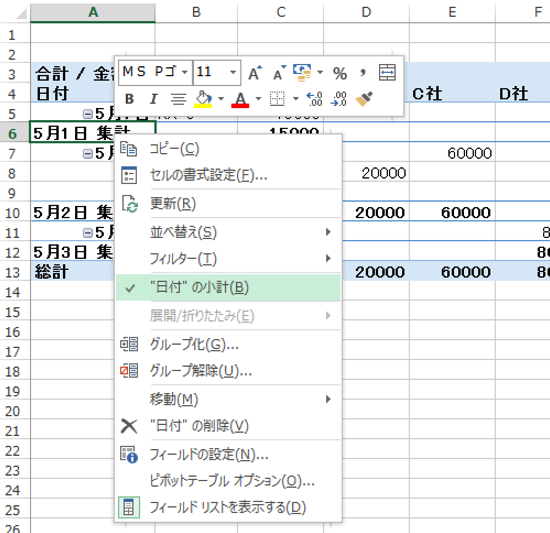Select column D header
Screen dimensions: 550x533
pos(366,12)
